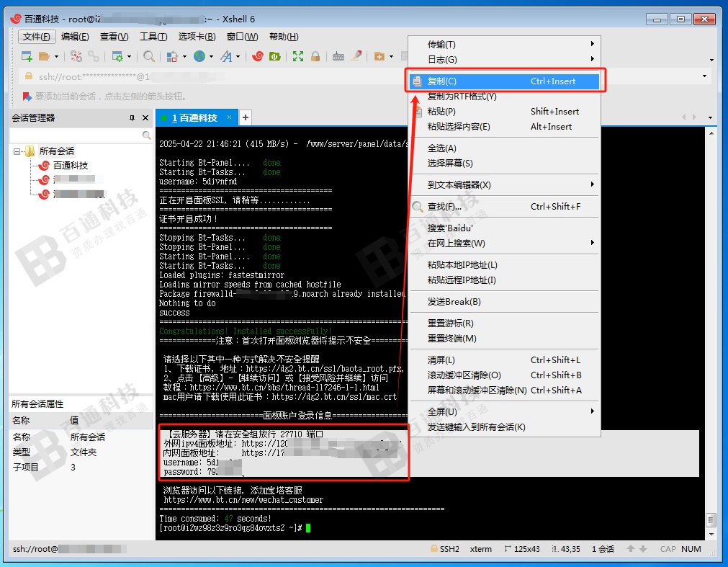The image size is (728, 567).
Task: Open dropdown arrow next to properties icon
Action: click(129, 57)
